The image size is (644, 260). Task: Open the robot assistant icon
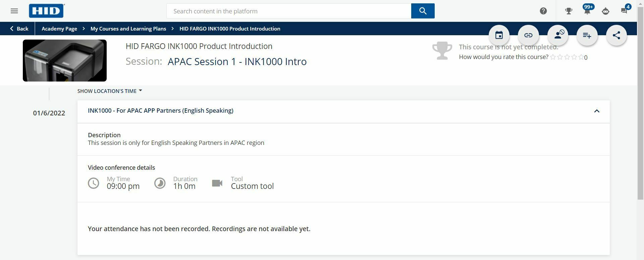[x=605, y=11]
